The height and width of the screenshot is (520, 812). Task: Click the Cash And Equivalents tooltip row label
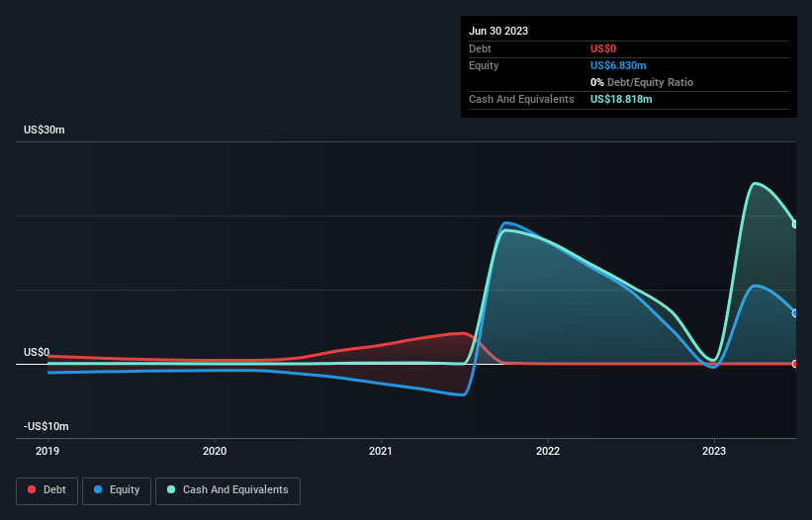coord(521,99)
